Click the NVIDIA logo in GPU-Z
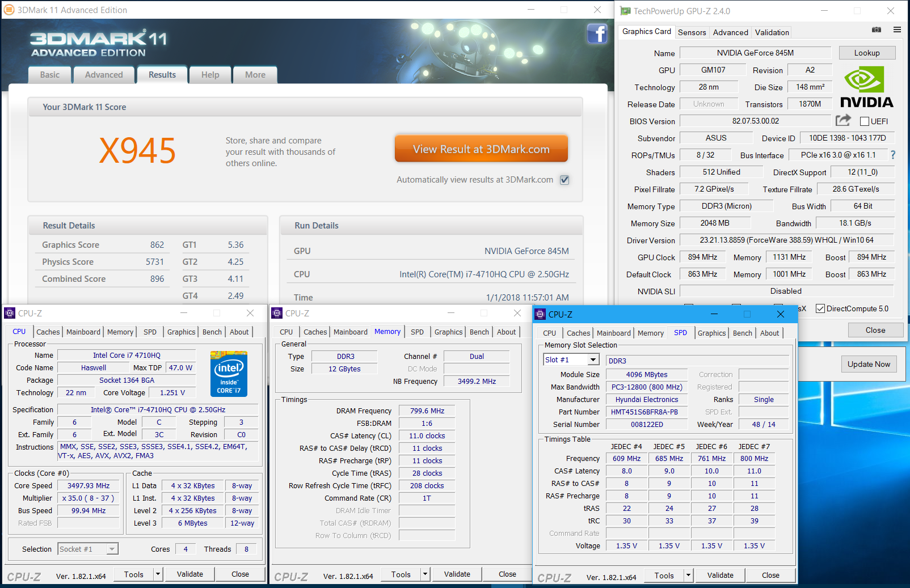 [x=866, y=87]
